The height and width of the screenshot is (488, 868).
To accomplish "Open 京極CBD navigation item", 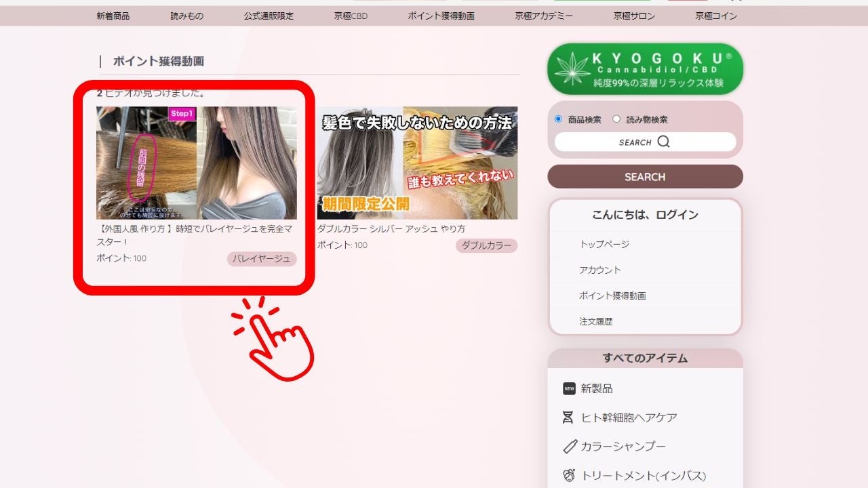I will (x=351, y=16).
